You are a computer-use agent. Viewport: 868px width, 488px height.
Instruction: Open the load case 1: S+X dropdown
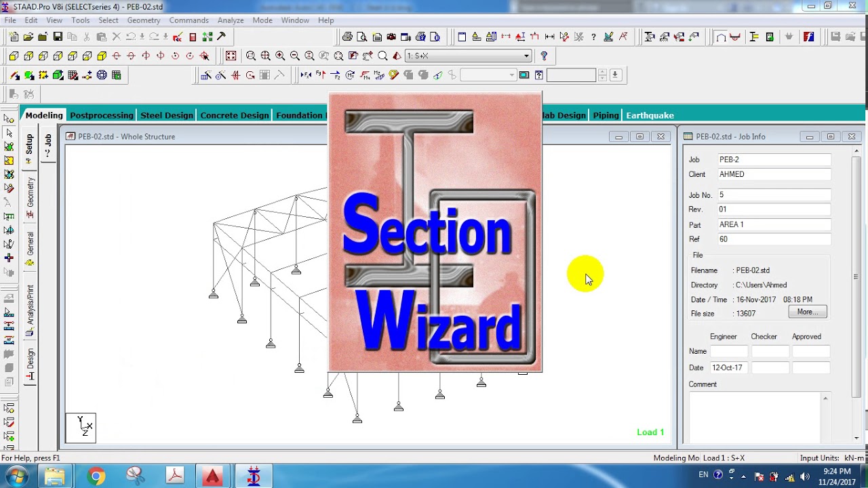468,56
